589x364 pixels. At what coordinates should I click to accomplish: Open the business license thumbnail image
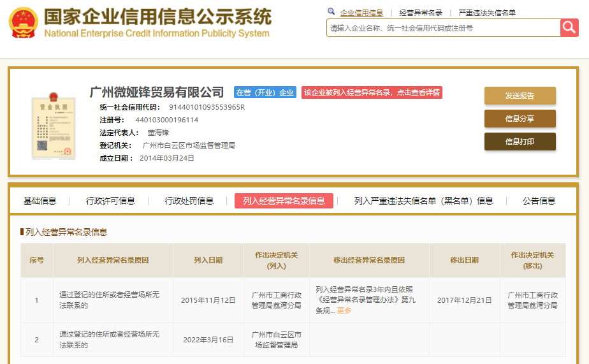pyautogui.click(x=54, y=126)
